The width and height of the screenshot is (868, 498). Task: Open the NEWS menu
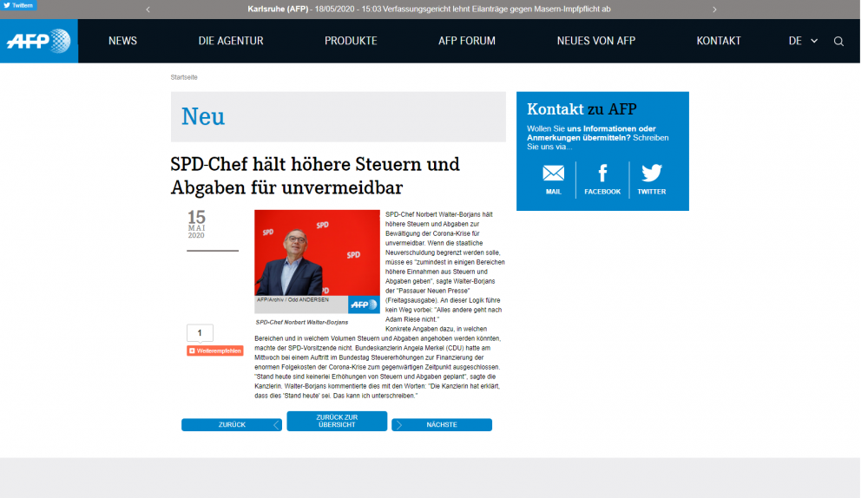pyautogui.click(x=122, y=41)
